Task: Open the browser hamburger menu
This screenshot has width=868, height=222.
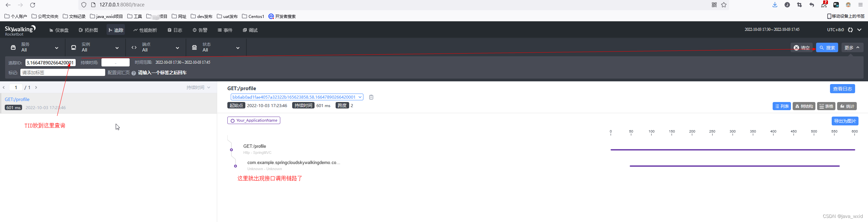Action: [x=861, y=5]
